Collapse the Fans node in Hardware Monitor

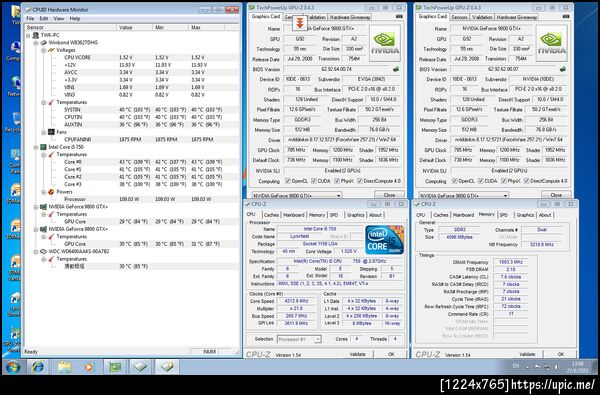click(44, 132)
